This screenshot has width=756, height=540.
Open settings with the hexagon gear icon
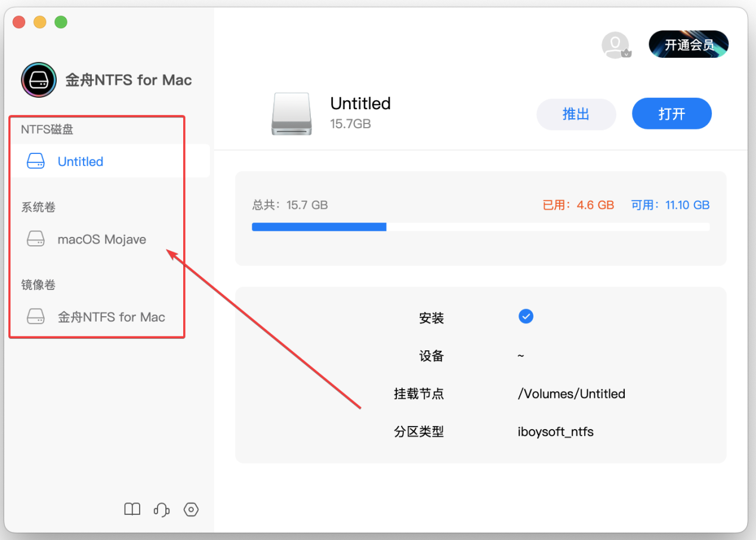point(191,509)
